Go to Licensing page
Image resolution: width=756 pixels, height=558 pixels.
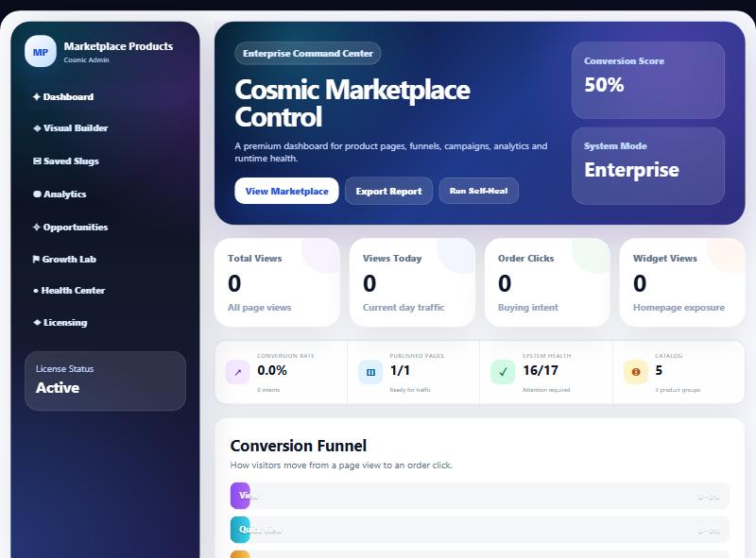tap(60, 322)
